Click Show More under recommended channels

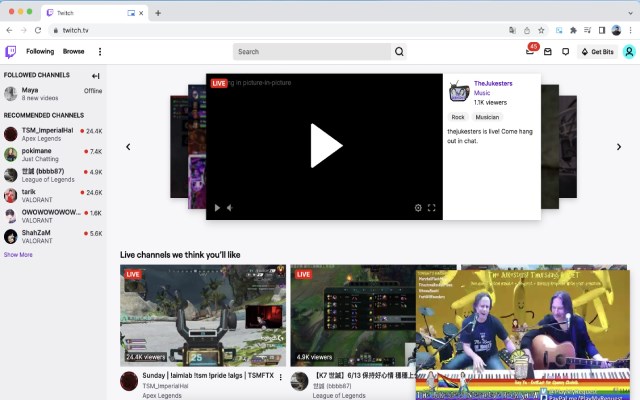click(x=18, y=255)
